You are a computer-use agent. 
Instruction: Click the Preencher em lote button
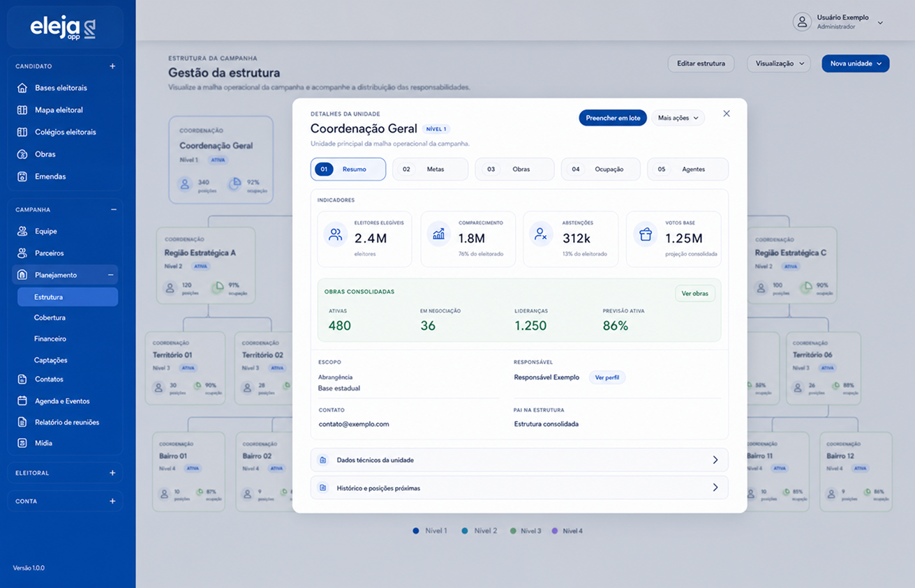(x=613, y=118)
